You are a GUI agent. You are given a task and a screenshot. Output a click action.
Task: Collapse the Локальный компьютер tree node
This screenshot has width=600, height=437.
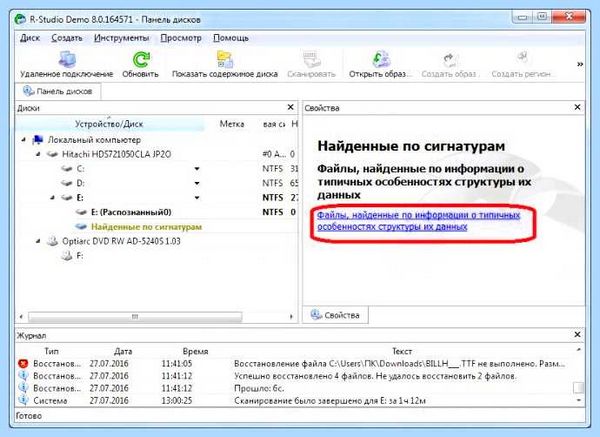coord(24,140)
